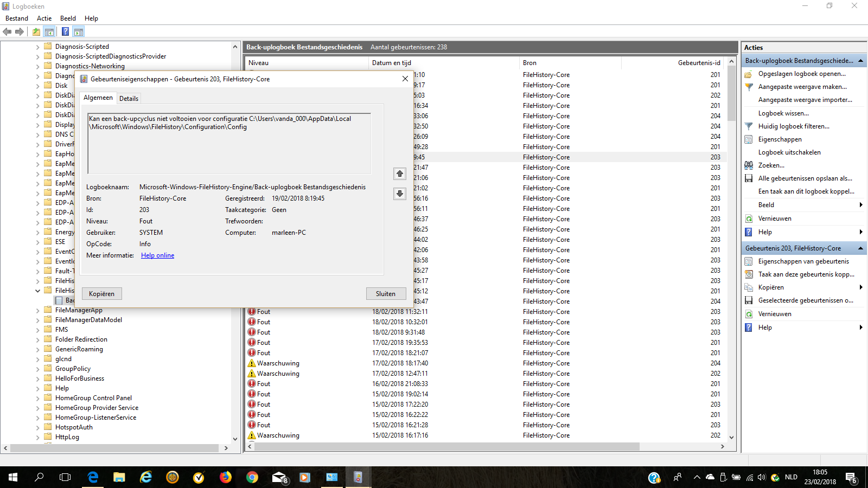Screen dimensions: 868x488
Task: Click the Sluiten button
Action: click(386, 294)
